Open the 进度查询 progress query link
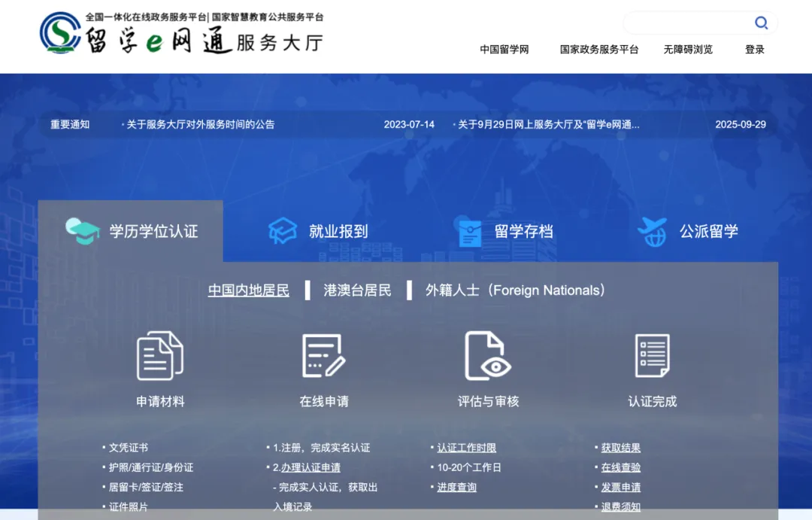 (458, 487)
